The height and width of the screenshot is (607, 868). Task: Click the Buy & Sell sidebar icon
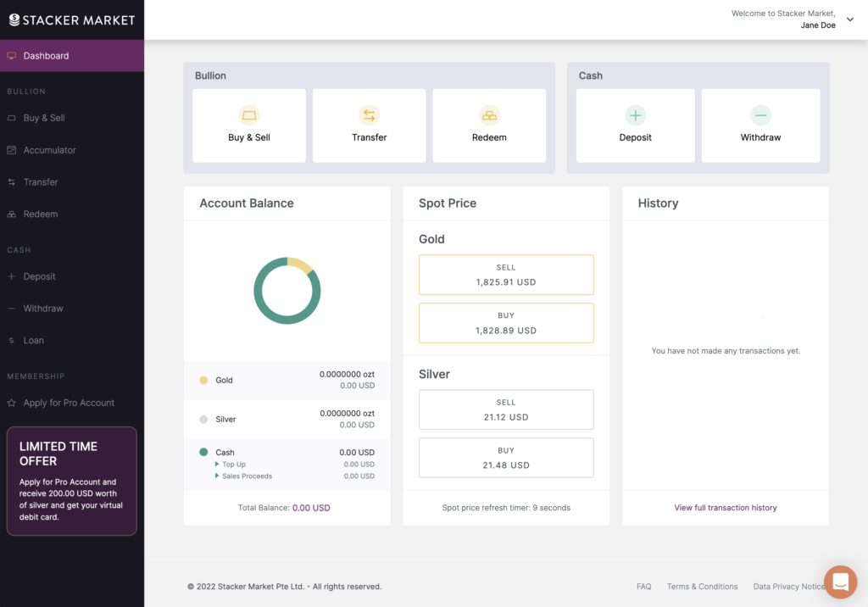pos(11,118)
